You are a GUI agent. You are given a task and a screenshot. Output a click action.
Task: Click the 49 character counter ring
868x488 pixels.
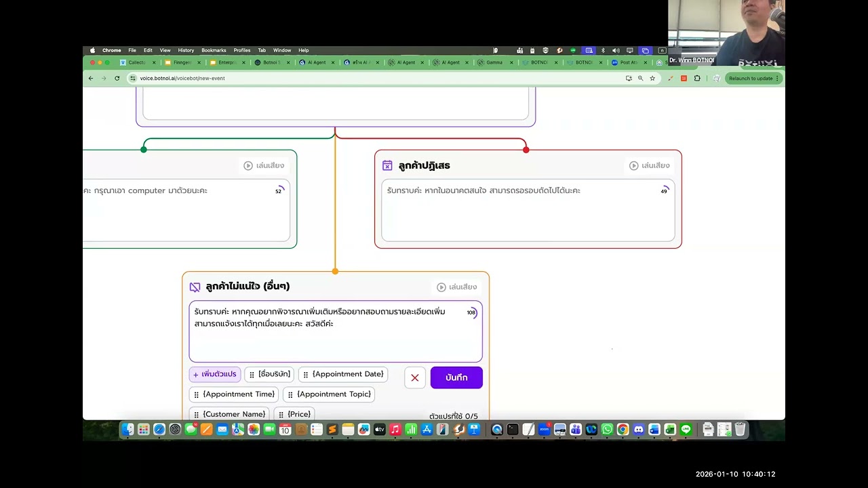[664, 191]
